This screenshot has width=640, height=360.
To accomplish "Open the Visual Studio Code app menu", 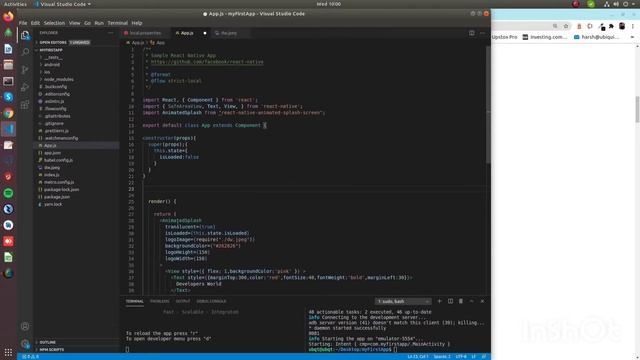I will tap(62, 4).
